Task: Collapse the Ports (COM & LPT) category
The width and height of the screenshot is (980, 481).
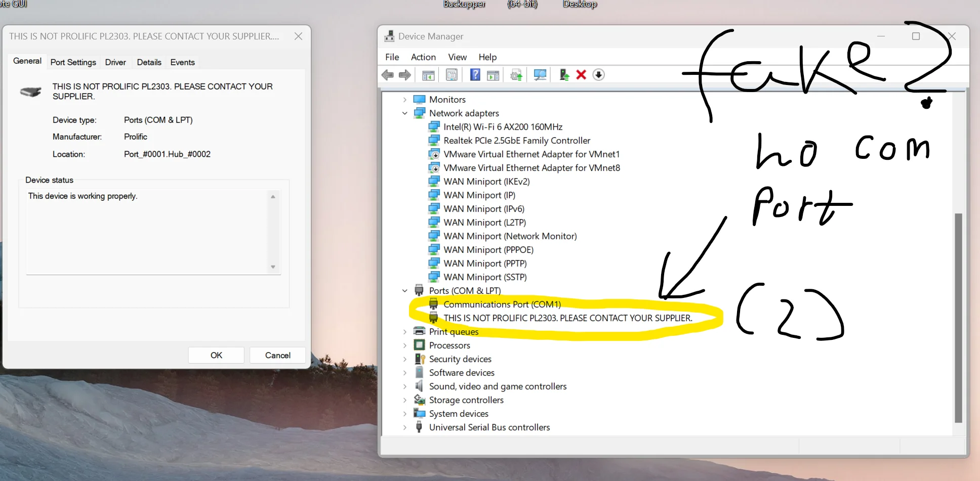Action: click(405, 291)
